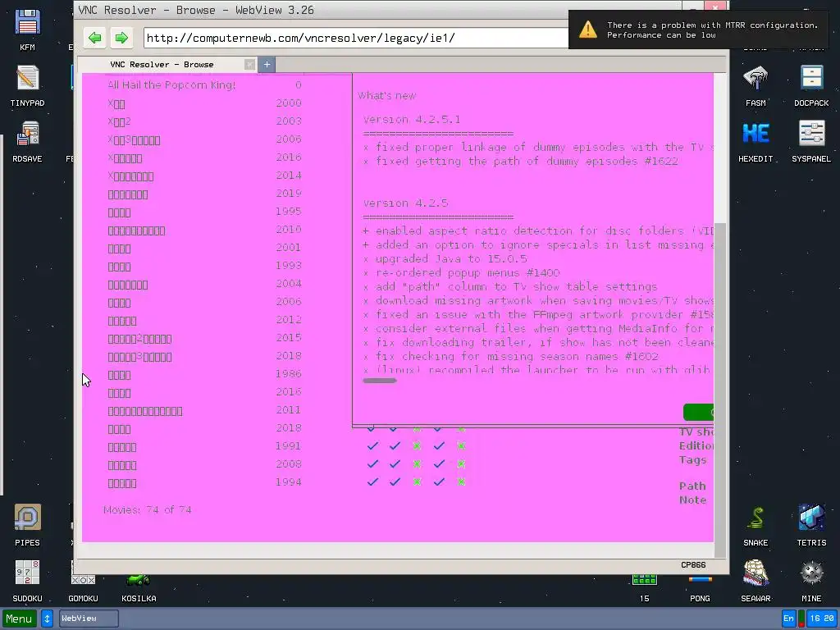Launch the KOSILKA game icon
840x630 pixels.
(x=139, y=587)
